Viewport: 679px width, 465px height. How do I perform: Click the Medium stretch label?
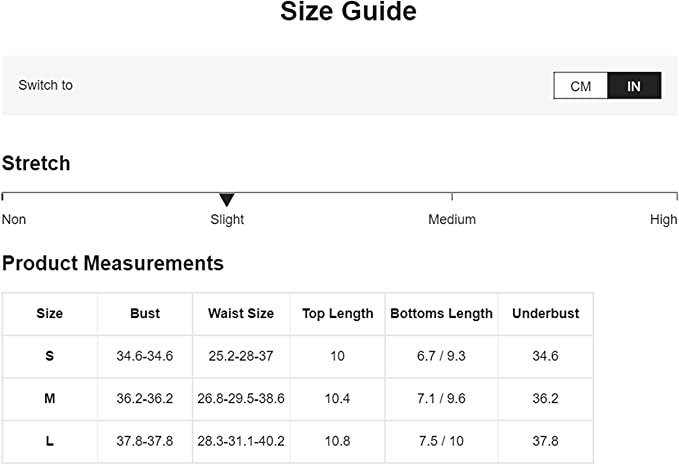(452, 219)
